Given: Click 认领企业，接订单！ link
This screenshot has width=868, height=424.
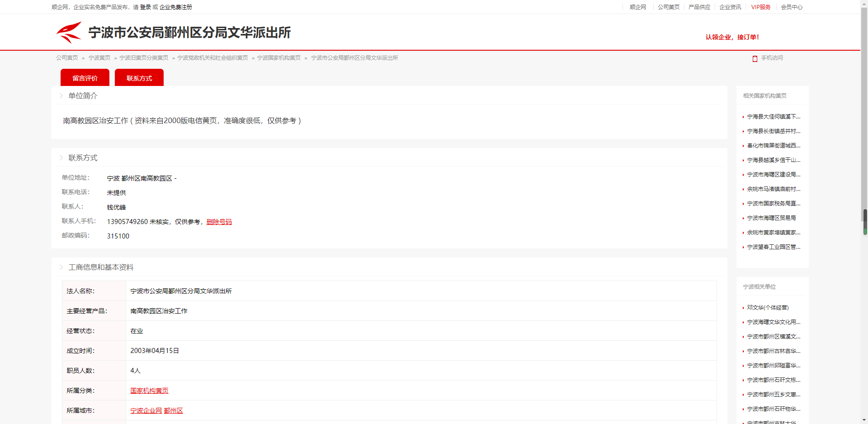Looking at the screenshot, I should [732, 37].
